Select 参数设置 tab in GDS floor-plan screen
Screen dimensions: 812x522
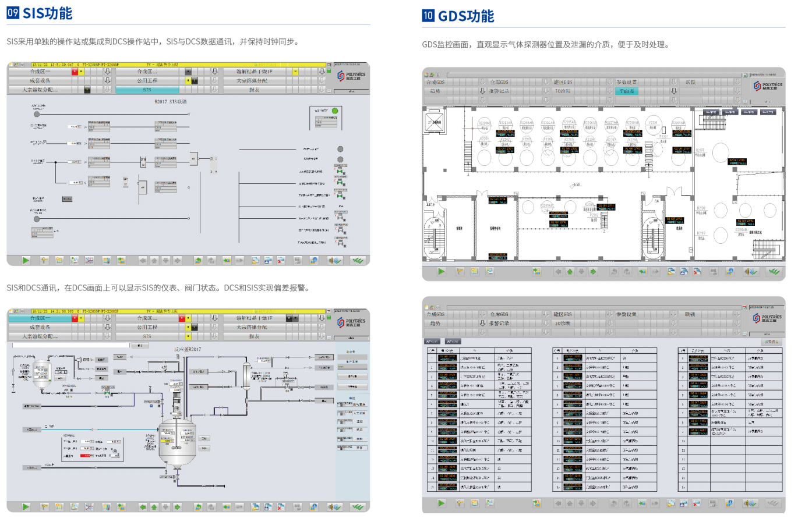pyautogui.click(x=627, y=82)
